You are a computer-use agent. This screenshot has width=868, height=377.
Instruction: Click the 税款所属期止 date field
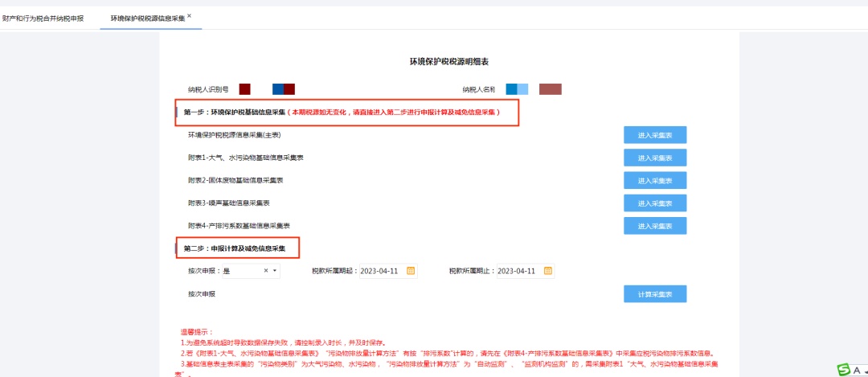[x=526, y=271]
